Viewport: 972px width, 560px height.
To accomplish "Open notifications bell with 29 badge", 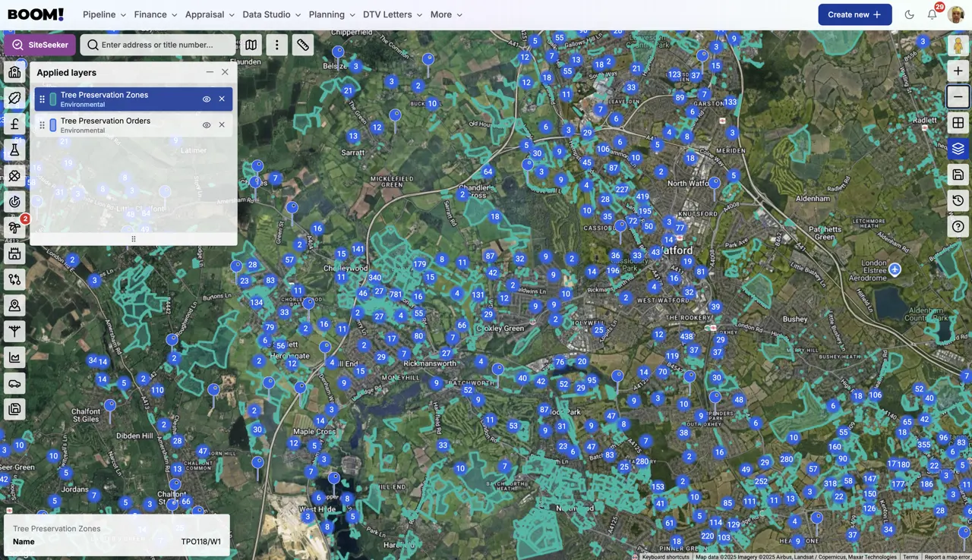I will 933,14.
